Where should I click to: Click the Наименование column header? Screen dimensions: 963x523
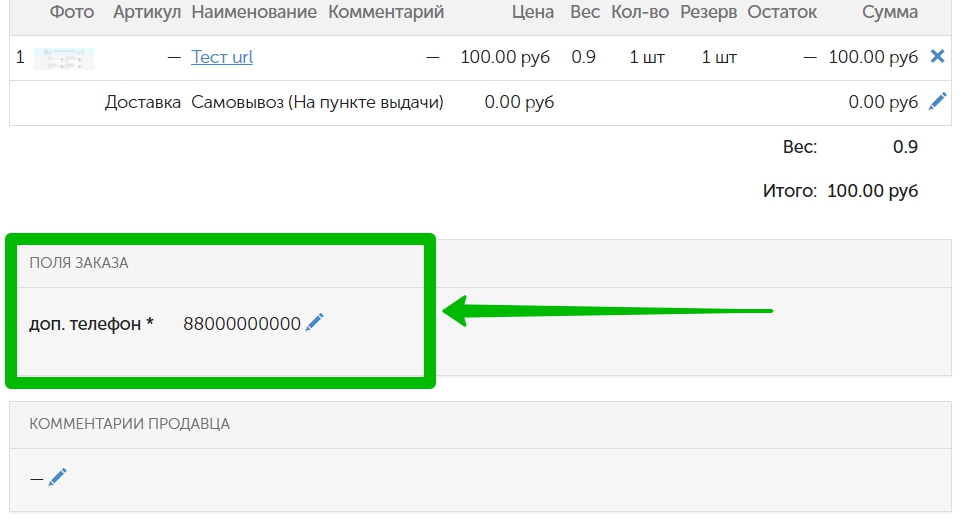click(254, 12)
